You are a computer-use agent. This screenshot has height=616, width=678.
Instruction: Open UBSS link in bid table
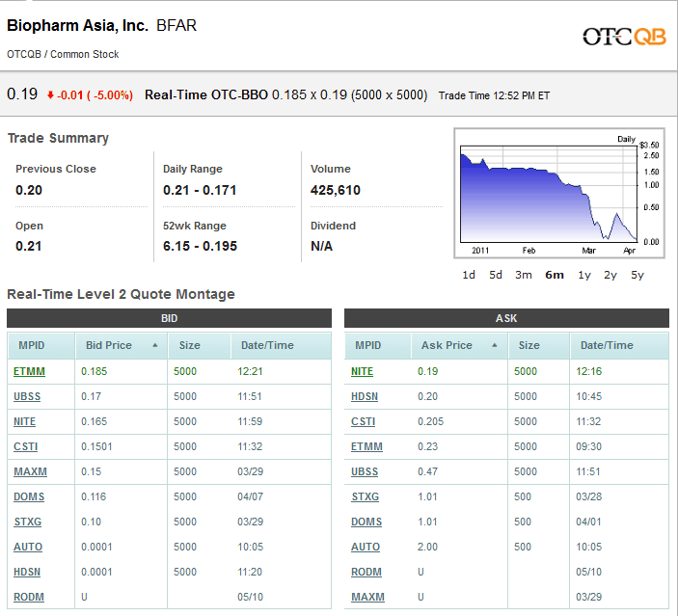point(28,396)
